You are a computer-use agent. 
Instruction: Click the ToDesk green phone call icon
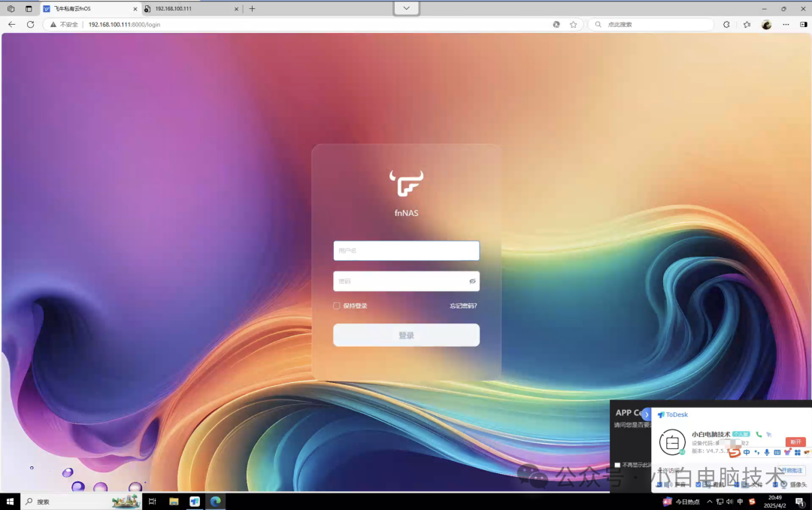[x=759, y=434]
